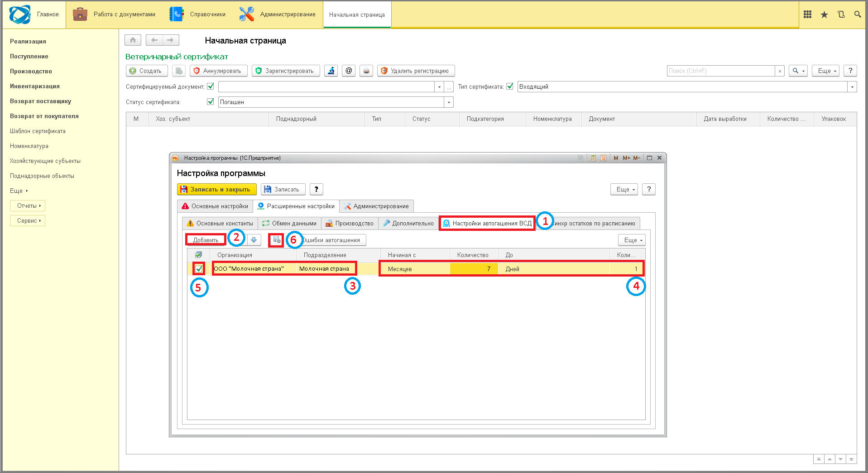The width and height of the screenshot is (868, 473).
Task: Switch to the Основные настройки tab
Action: coord(215,206)
